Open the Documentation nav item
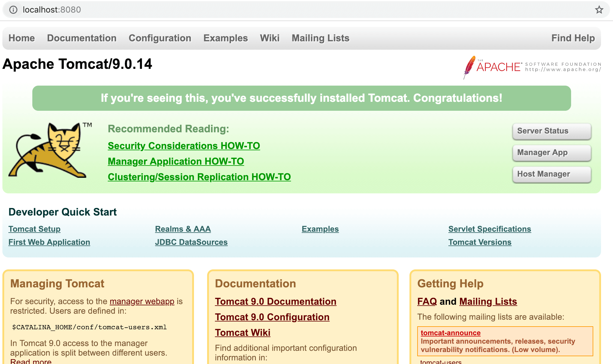613x364 pixels. click(82, 38)
